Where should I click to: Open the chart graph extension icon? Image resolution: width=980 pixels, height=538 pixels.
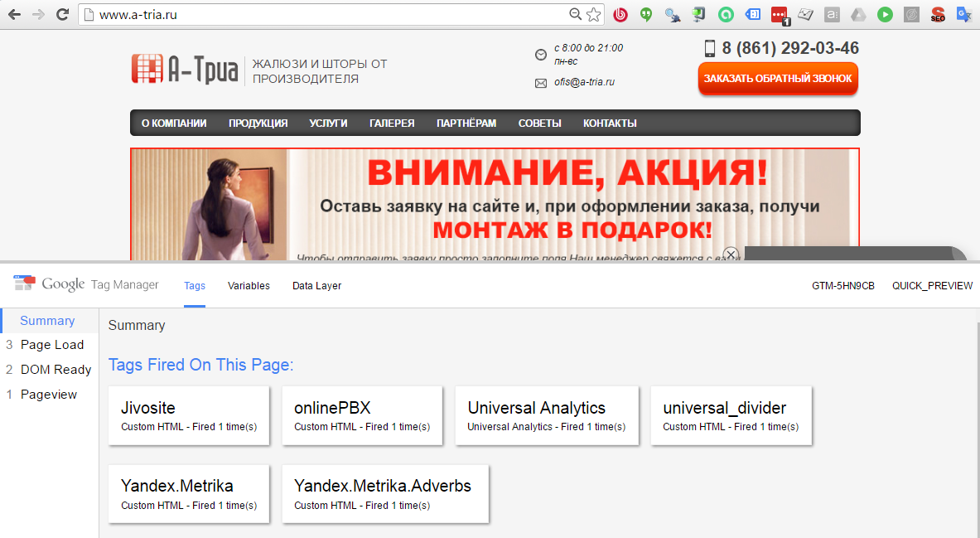806,14
